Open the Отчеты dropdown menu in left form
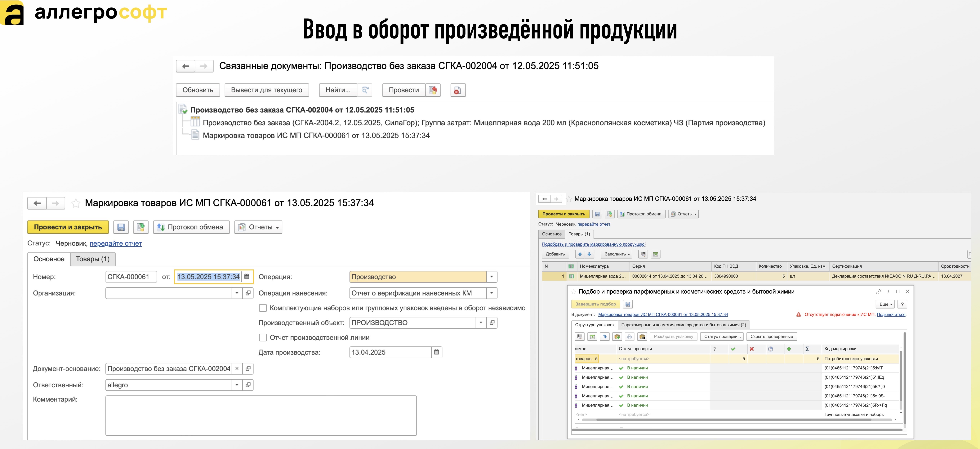This screenshot has height=449, width=980. click(258, 227)
